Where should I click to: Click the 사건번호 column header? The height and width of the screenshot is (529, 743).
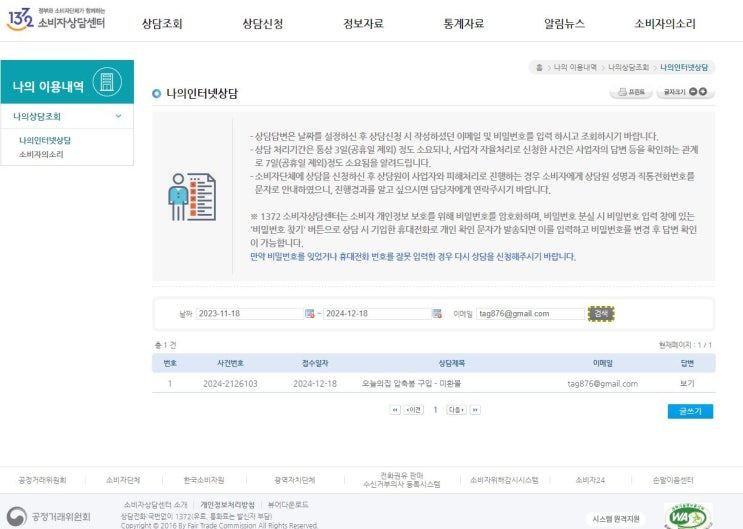[230, 363]
